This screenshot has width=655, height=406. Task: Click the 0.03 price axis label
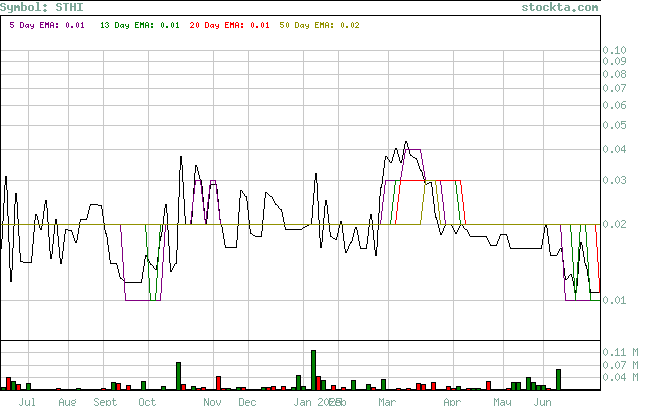click(614, 180)
